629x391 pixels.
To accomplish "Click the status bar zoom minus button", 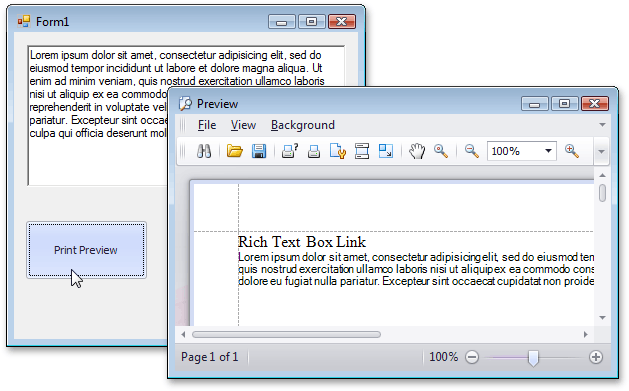I will click(472, 357).
